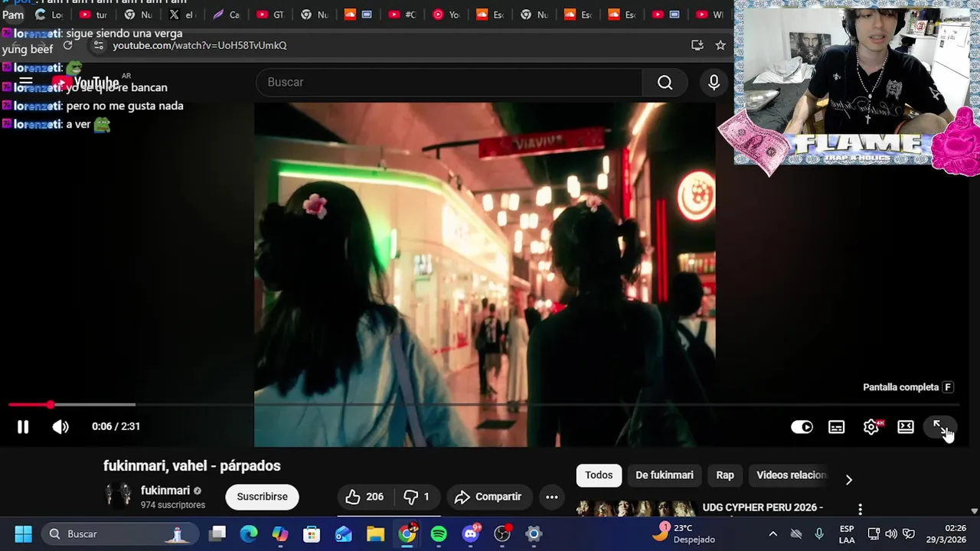Open the install app icon in address bar
This screenshot has width=980, height=551.
(697, 45)
